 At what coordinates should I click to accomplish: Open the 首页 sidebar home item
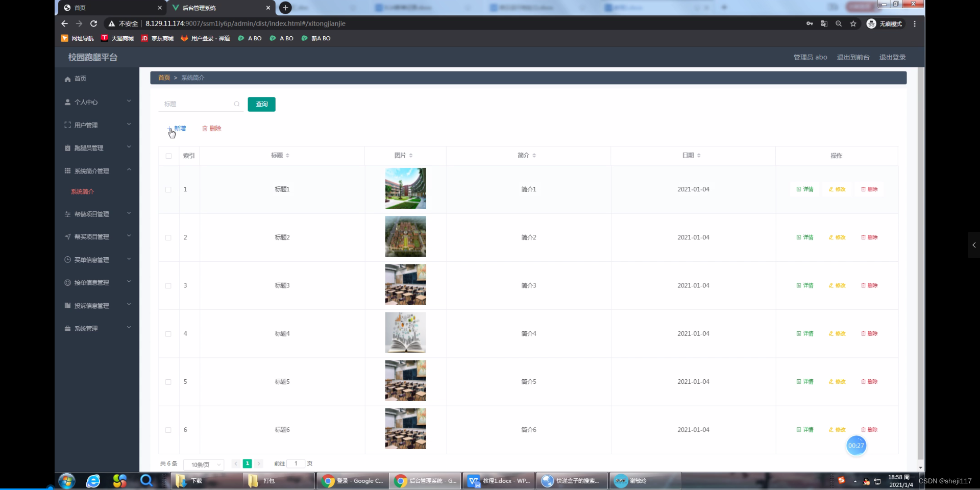81,79
